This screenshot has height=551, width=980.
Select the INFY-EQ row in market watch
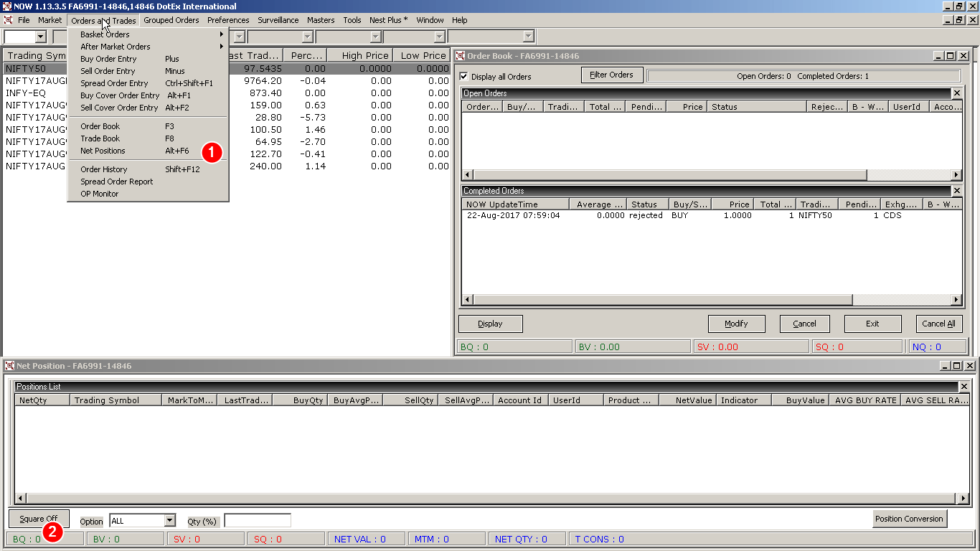coord(227,93)
